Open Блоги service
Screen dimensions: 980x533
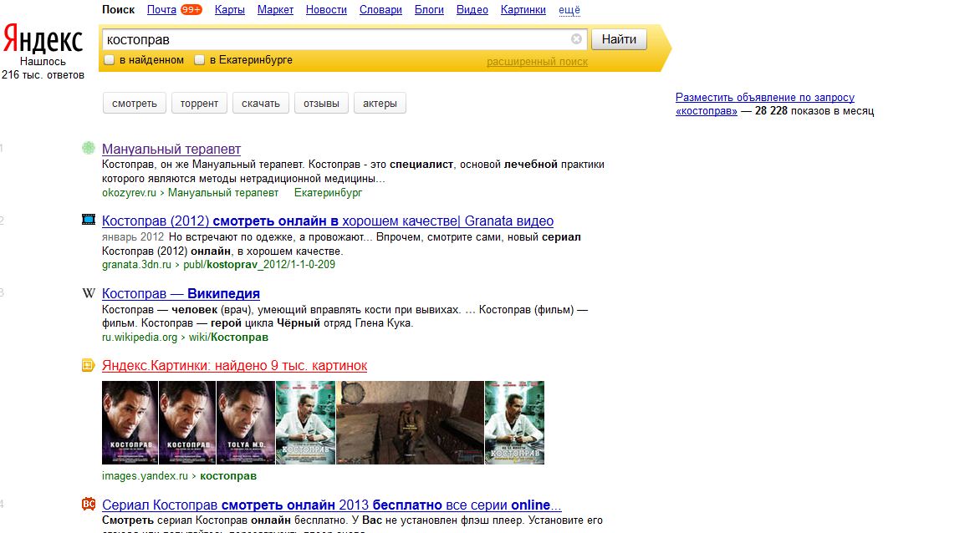click(x=429, y=10)
